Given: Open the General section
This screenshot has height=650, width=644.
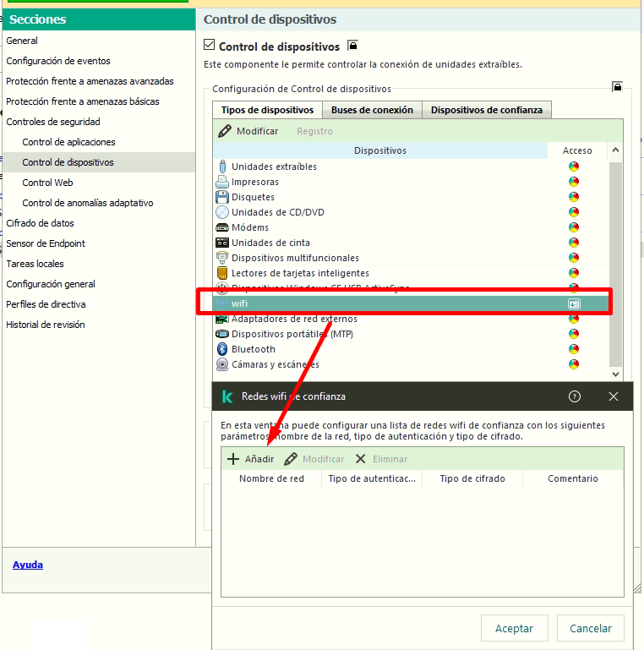Looking at the screenshot, I should [x=22, y=41].
